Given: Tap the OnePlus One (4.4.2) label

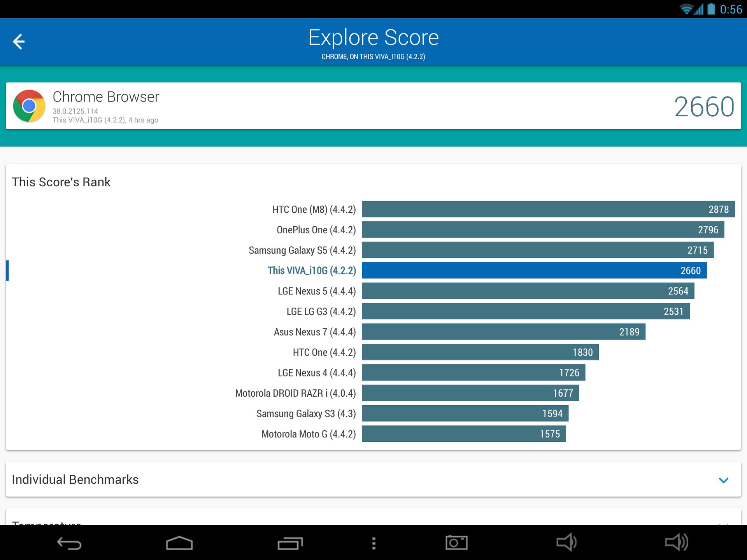Looking at the screenshot, I should tap(316, 230).
